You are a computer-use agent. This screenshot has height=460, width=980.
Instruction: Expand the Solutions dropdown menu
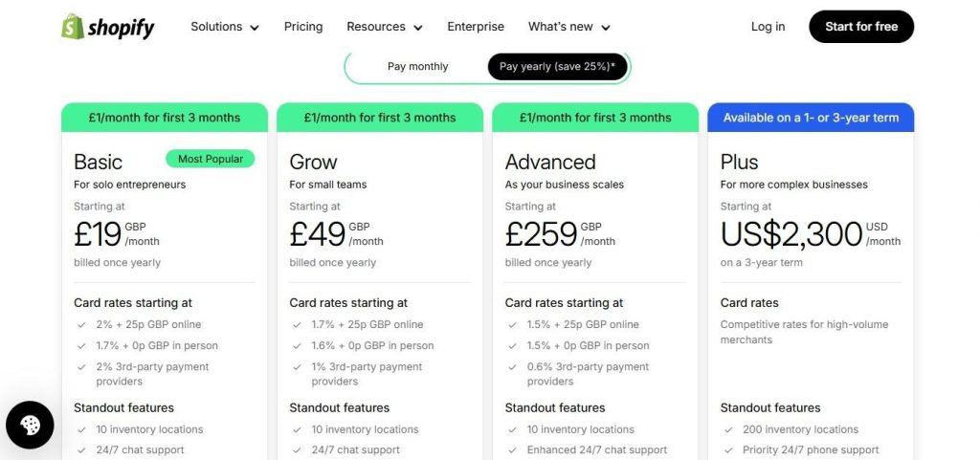pyautogui.click(x=225, y=27)
